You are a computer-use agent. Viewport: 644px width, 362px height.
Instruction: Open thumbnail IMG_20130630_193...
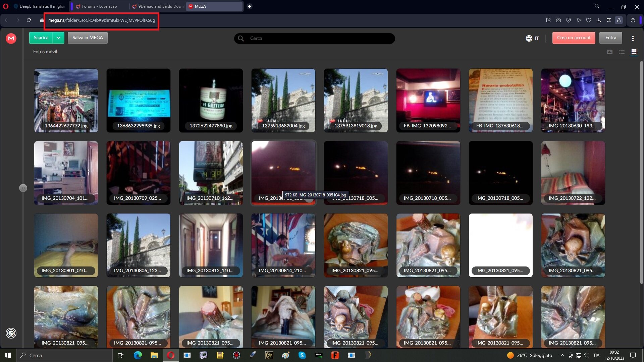(x=573, y=101)
